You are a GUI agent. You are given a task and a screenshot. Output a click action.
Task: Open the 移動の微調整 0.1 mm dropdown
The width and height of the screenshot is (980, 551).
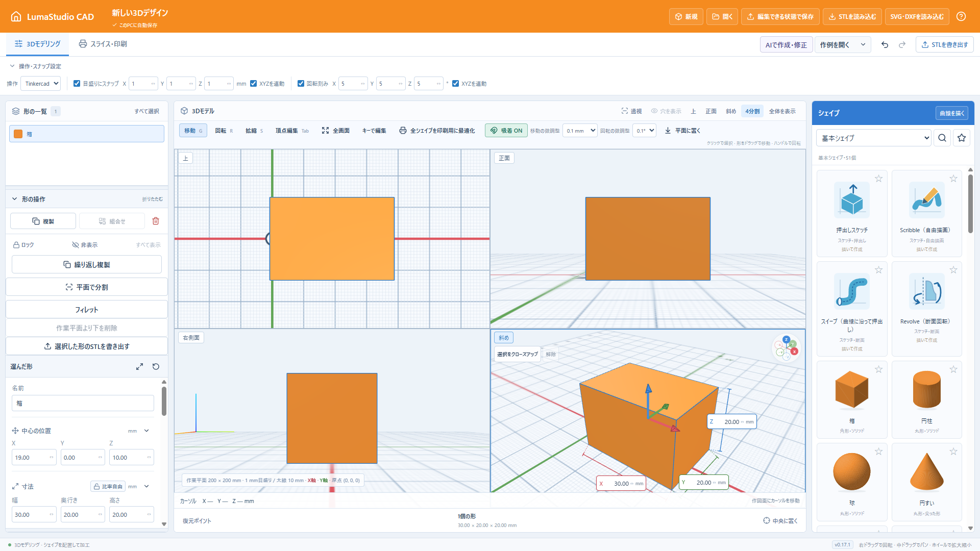tap(580, 131)
